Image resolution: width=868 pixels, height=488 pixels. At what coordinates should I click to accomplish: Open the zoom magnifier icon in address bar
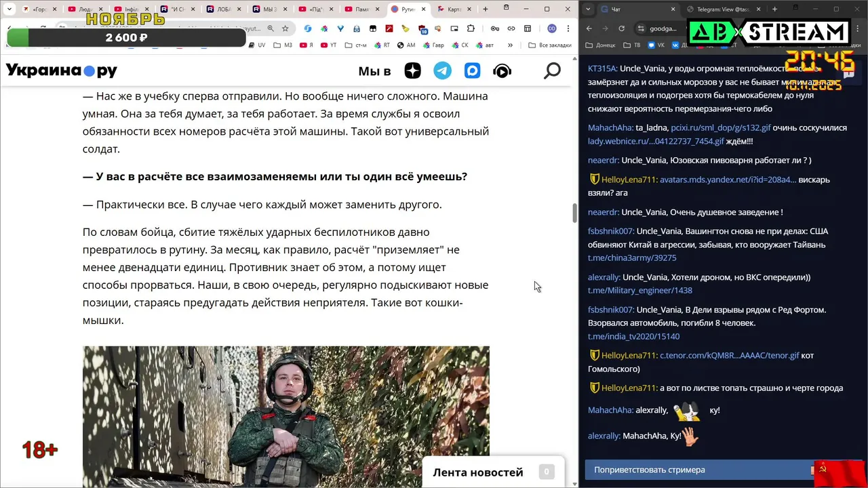[271, 28]
